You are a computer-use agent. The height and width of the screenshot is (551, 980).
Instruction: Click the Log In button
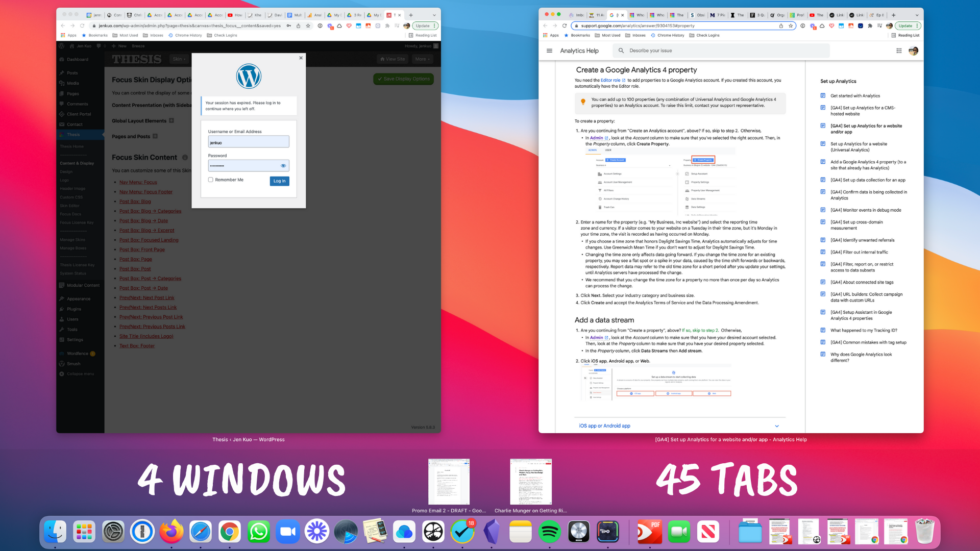click(280, 181)
